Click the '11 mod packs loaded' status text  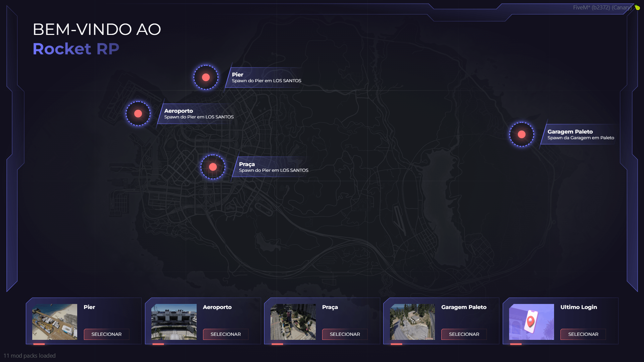tap(30, 356)
